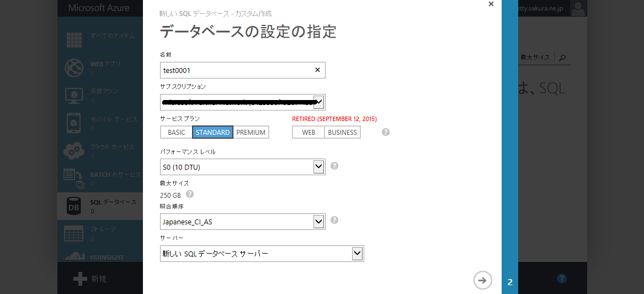Select the SQL データベース DB icon
Screen dimensions: 644x294
click(x=74, y=206)
